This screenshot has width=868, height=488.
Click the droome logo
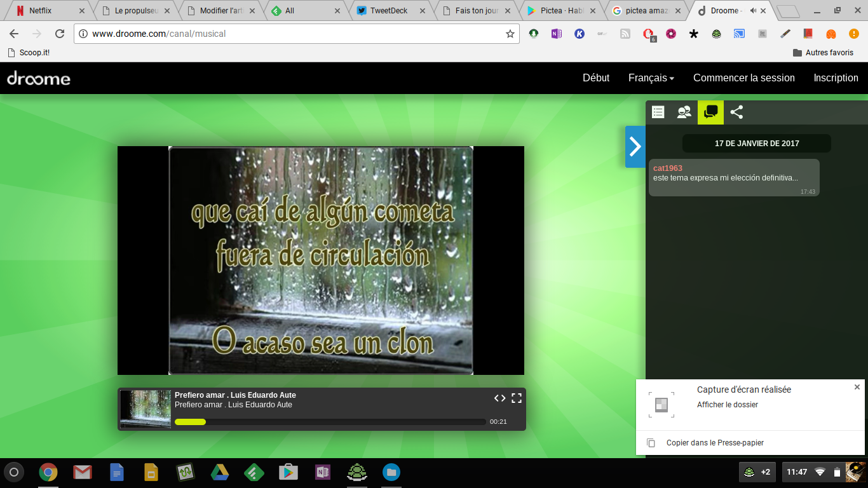39,78
